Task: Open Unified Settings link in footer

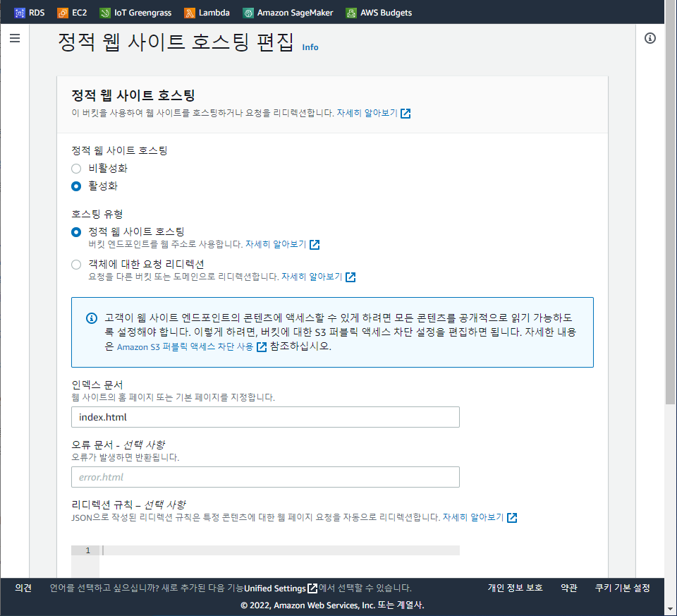Action: (275, 588)
